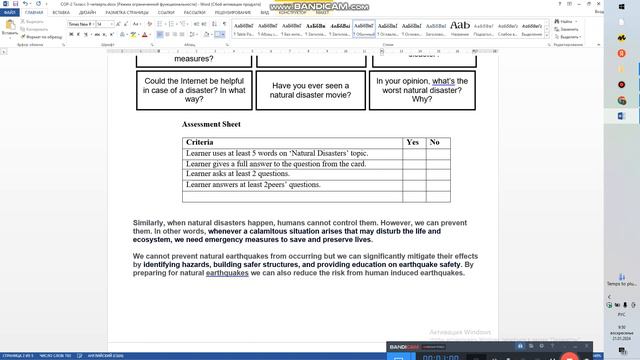
Task: Open the Разметка страницы ribbon tab
Action: tap(127, 13)
